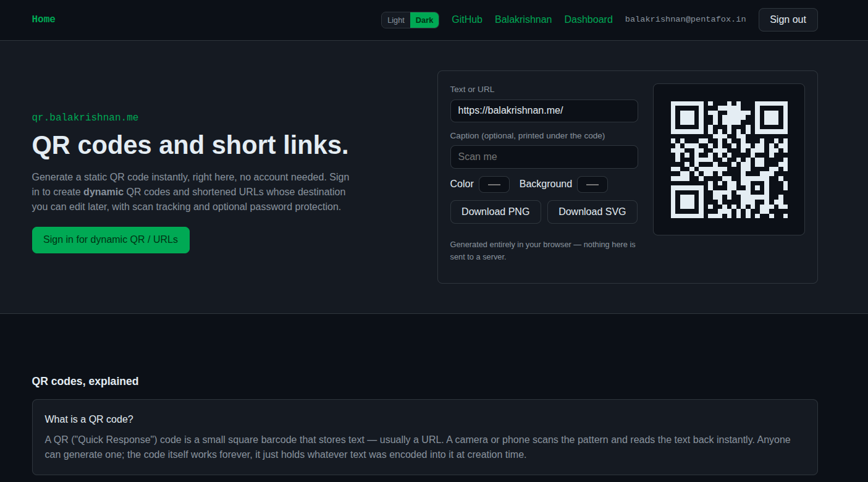The height and width of the screenshot is (482, 868).
Task: Click Sign in for dynamic QR / URLs
Action: click(111, 240)
